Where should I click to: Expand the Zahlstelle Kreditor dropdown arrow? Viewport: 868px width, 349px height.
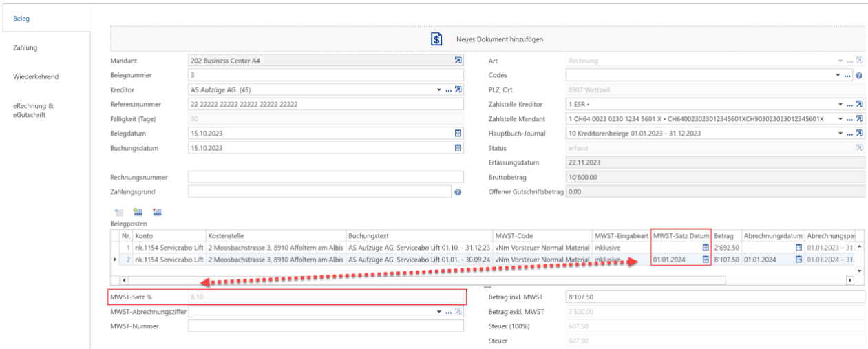[x=838, y=104]
